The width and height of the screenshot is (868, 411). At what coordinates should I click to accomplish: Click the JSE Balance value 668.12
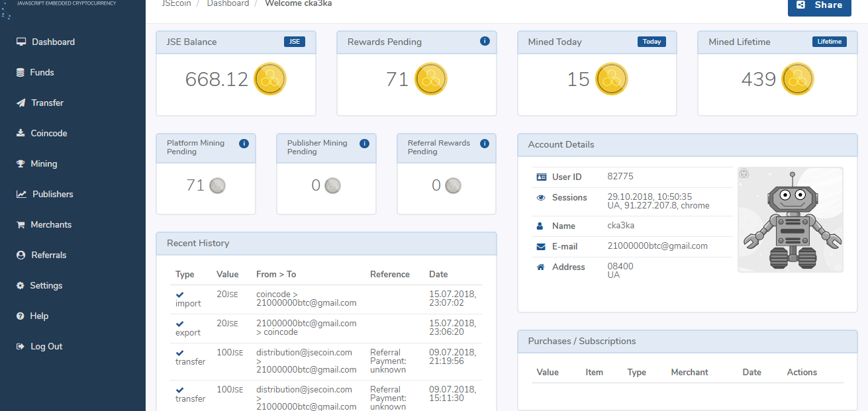[217, 79]
